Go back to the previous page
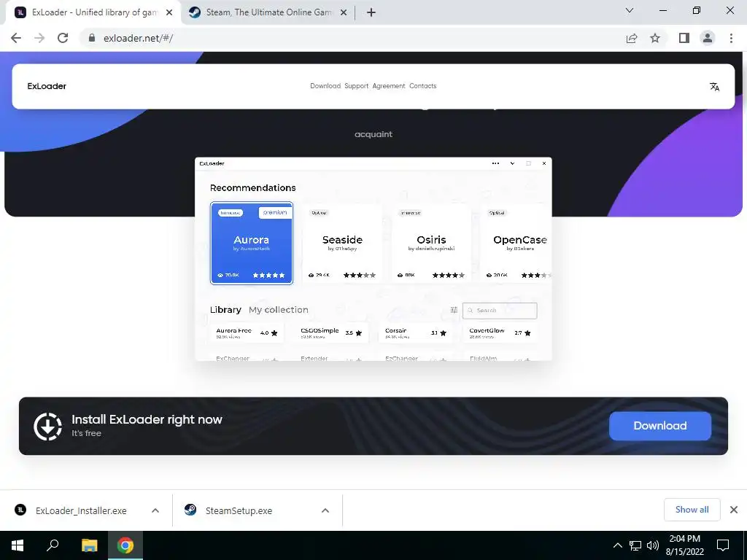 16,38
